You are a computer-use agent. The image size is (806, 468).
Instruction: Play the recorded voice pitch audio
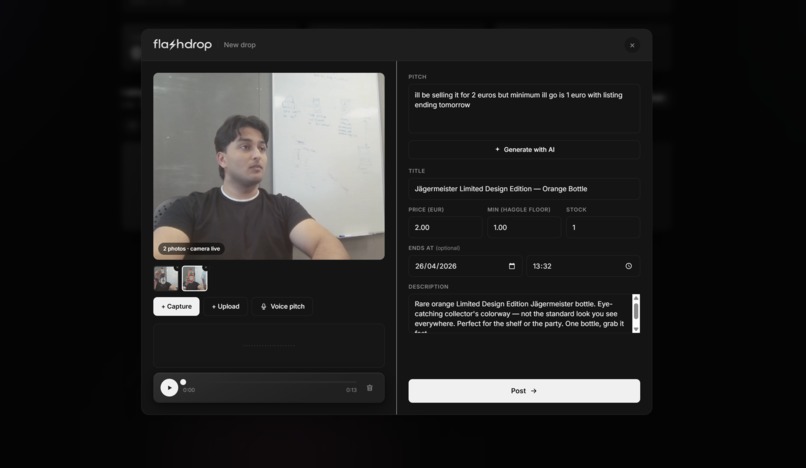point(169,387)
